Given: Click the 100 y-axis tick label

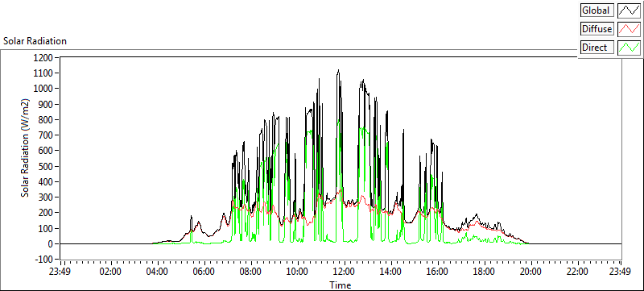Looking at the screenshot, I should click(x=47, y=228).
